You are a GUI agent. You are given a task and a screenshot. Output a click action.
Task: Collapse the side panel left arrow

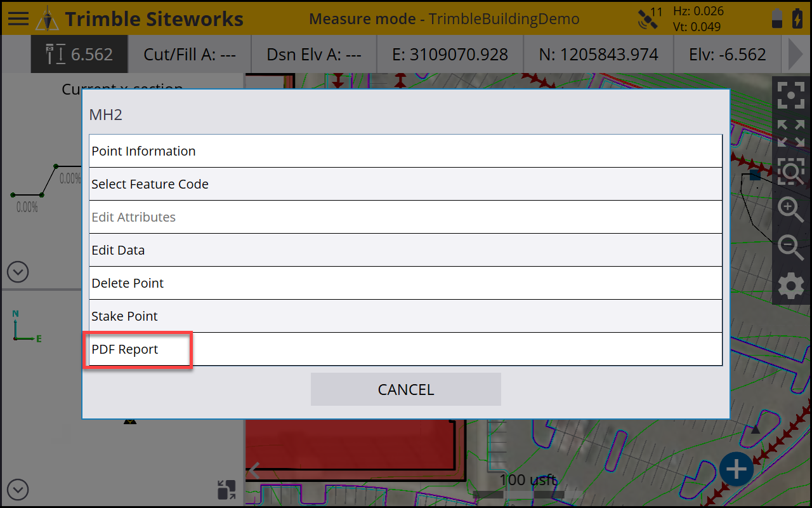(x=254, y=471)
